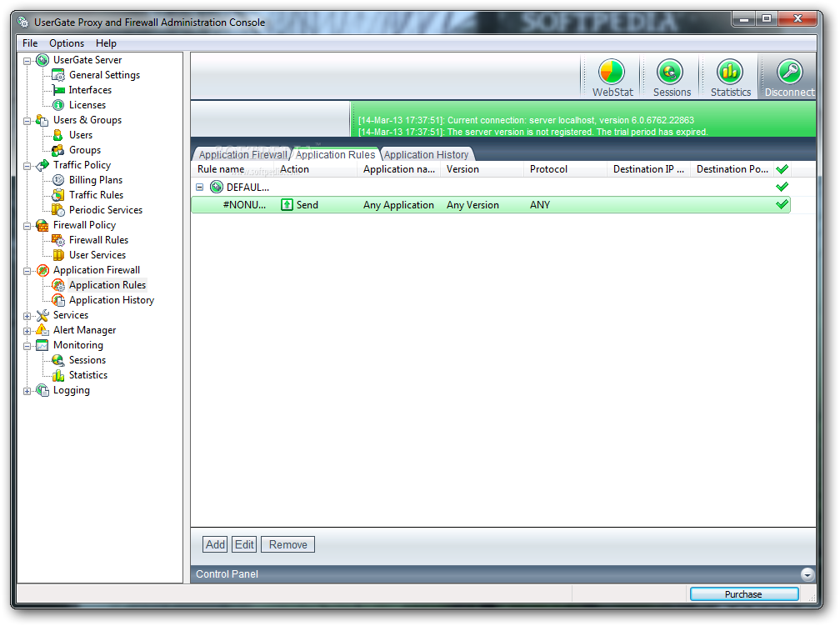Switch to the Application History tab

(x=426, y=154)
